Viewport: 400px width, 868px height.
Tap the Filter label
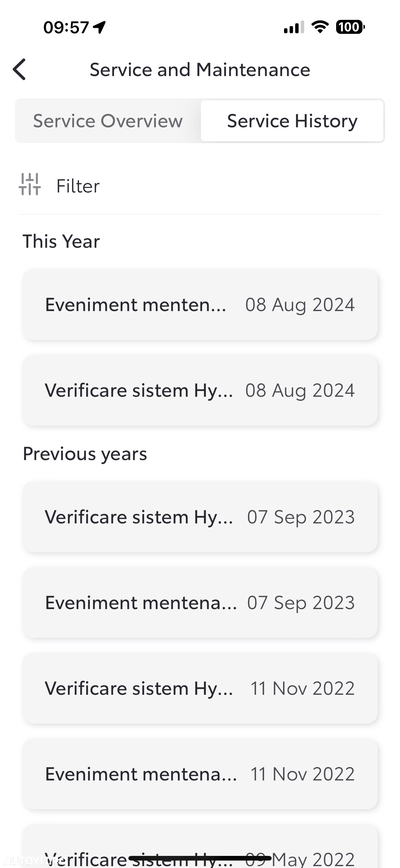[78, 186]
